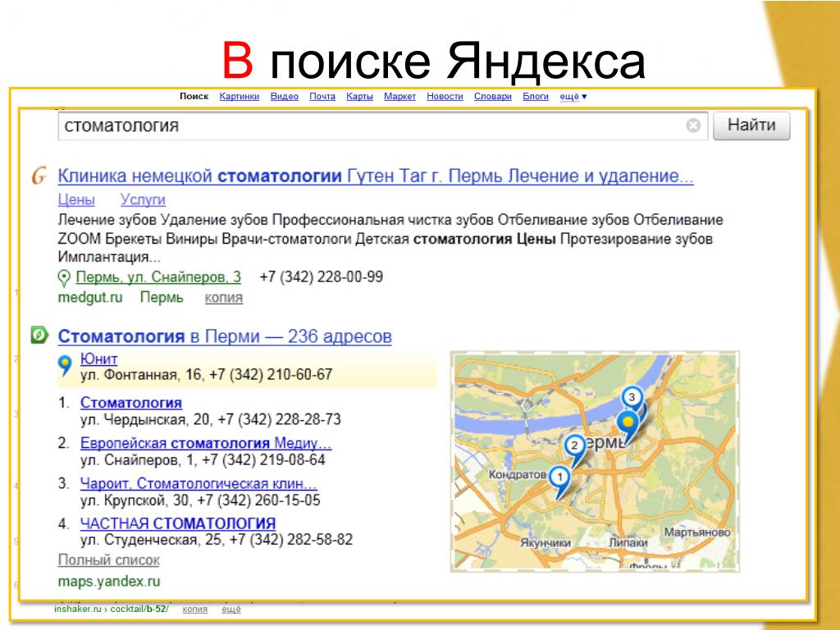Open ЧАСТНАЯ СТОМАТОЛОГИЯ link
Screen dimensions: 840x630
click(178, 523)
